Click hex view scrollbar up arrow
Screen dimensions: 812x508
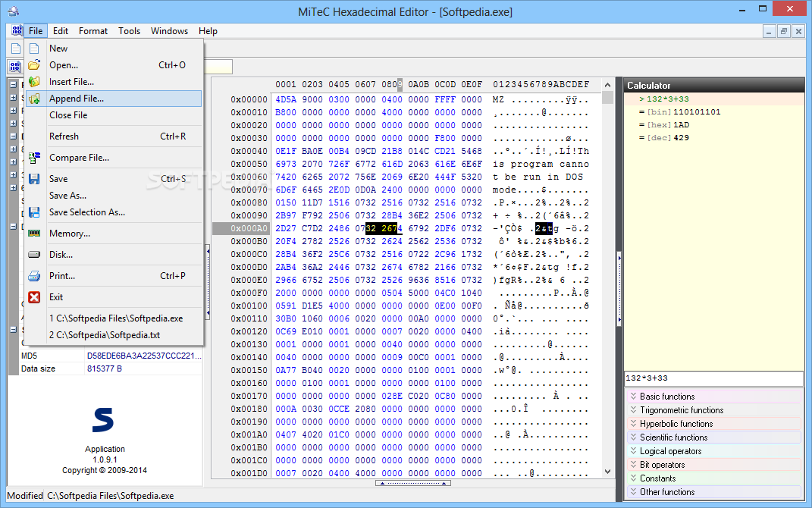(607, 85)
